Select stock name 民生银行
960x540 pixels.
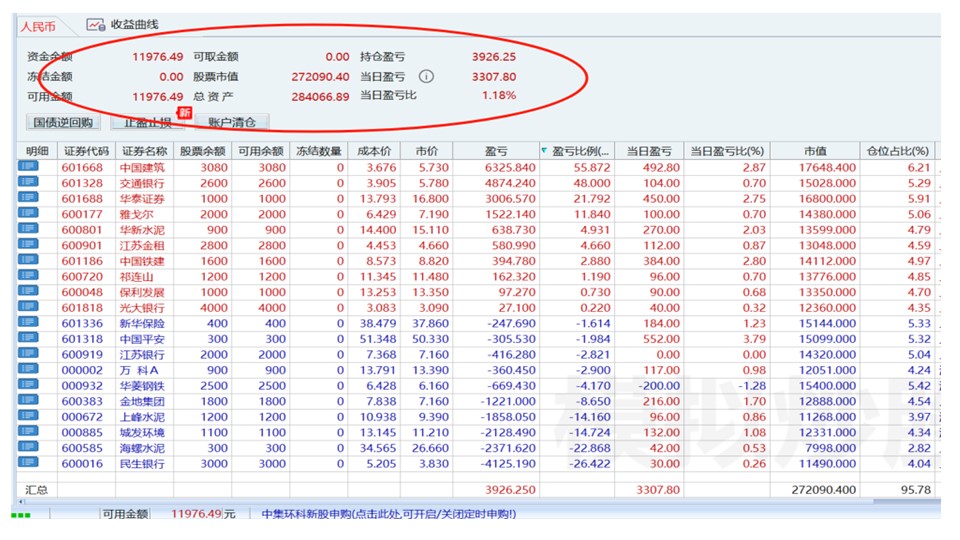click(x=142, y=463)
